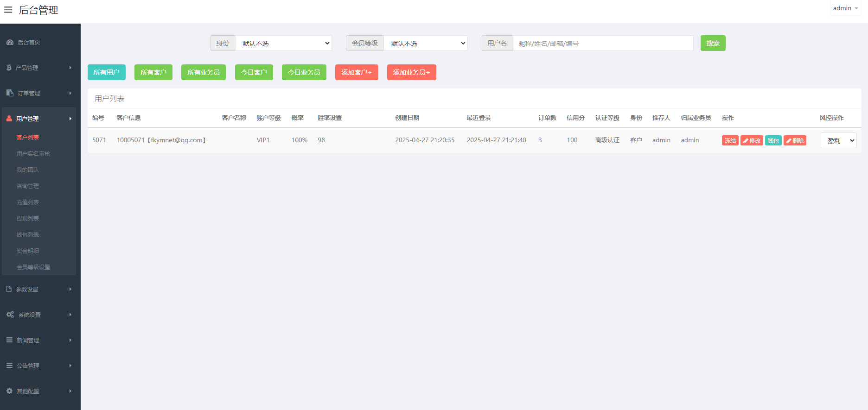Click the dashboard icon beside 后台首页

point(10,42)
